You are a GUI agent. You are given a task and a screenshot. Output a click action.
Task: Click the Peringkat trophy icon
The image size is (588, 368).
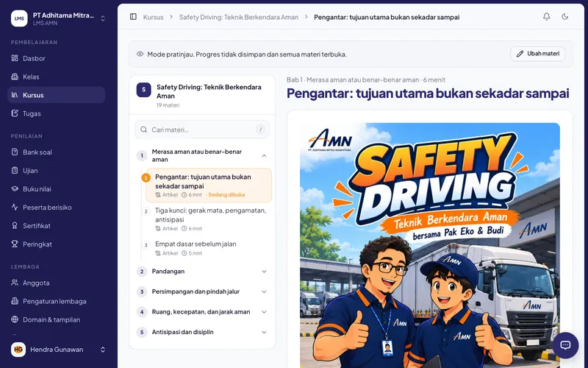(x=15, y=244)
